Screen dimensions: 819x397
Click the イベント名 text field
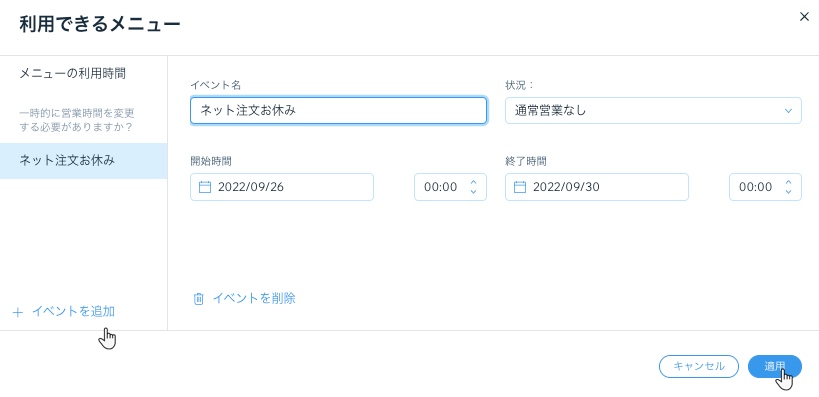click(x=338, y=110)
